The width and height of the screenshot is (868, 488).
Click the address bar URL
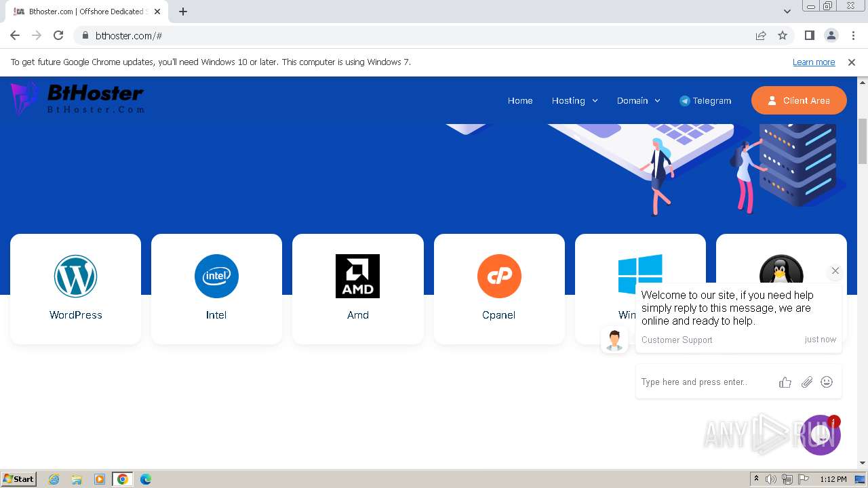click(129, 35)
